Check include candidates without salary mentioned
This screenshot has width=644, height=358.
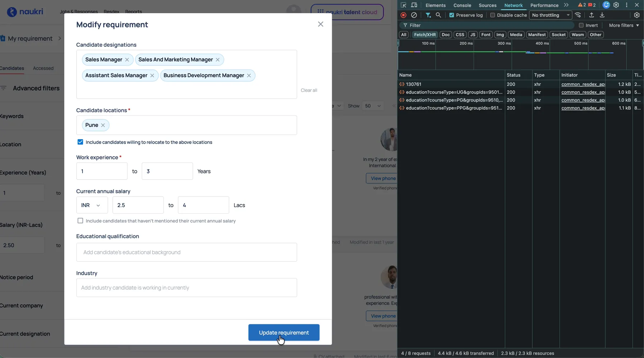click(80, 221)
